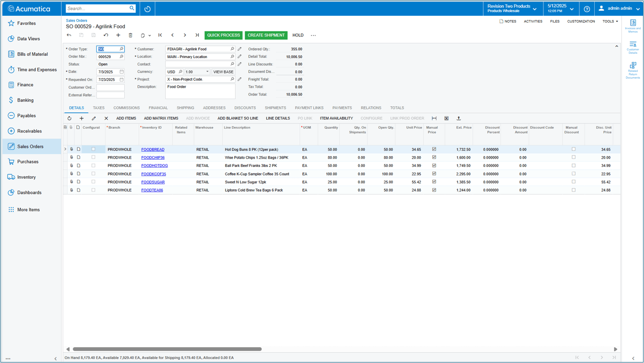The width and height of the screenshot is (644, 363).
Task: Switch to the Shipping tab
Action: click(185, 108)
